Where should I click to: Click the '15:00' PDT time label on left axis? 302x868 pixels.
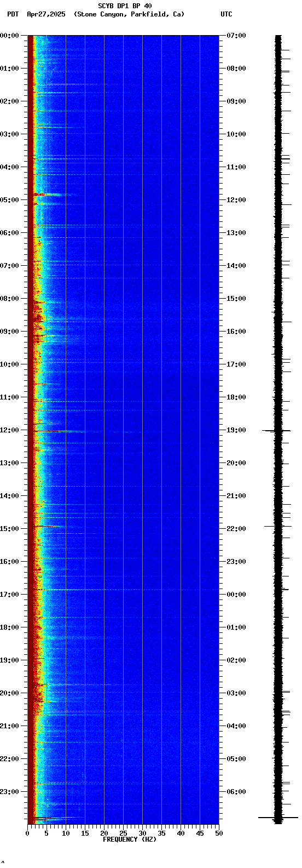pyautogui.click(x=9, y=529)
